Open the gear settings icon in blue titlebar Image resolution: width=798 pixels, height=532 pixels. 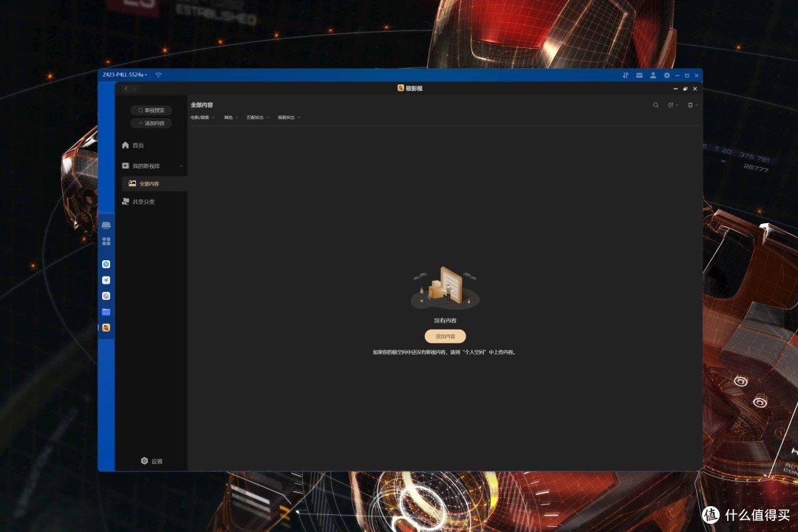coord(666,75)
